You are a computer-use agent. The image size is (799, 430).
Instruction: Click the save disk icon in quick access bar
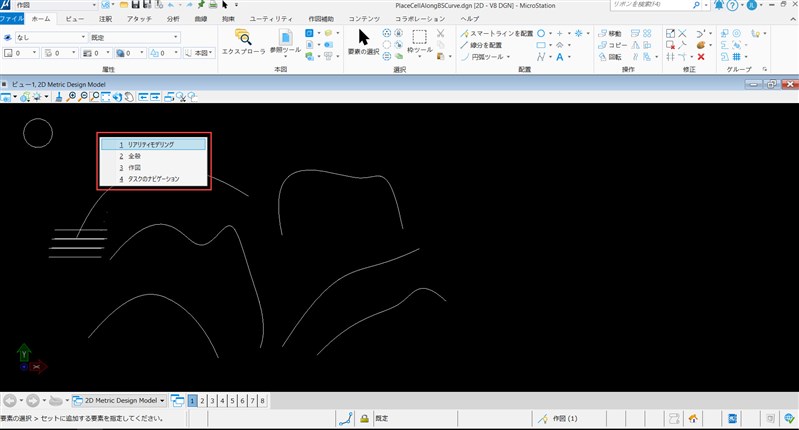pyautogui.click(x=136, y=5)
